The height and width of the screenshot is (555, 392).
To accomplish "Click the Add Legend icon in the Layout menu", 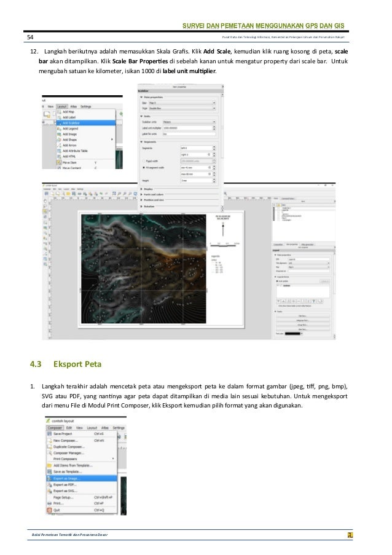I will (59, 128).
